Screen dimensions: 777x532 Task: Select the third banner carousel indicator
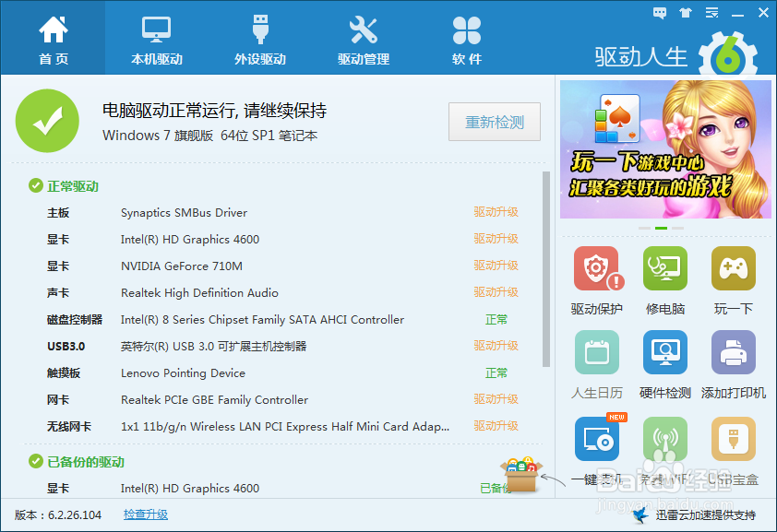(x=678, y=228)
